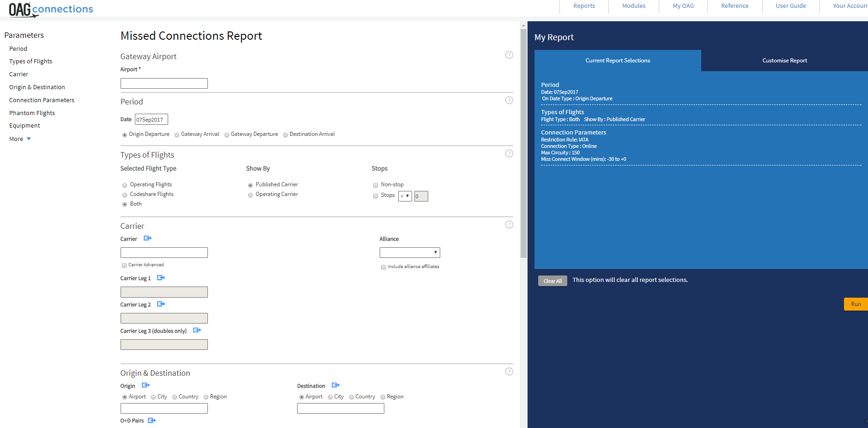Open O+D Pairs lookup icon
This screenshot has width=868, height=428.
coord(152,421)
